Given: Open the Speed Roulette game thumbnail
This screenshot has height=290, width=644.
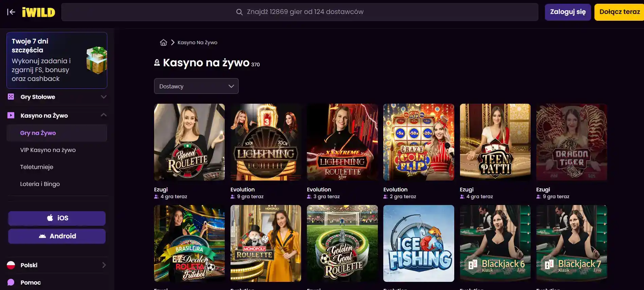Looking at the screenshot, I should (189, 142).
